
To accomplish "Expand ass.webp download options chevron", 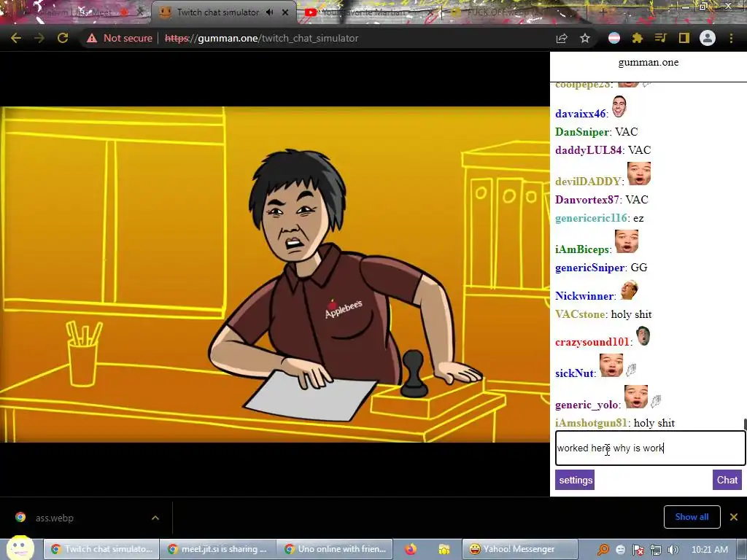I will (155, 518).
